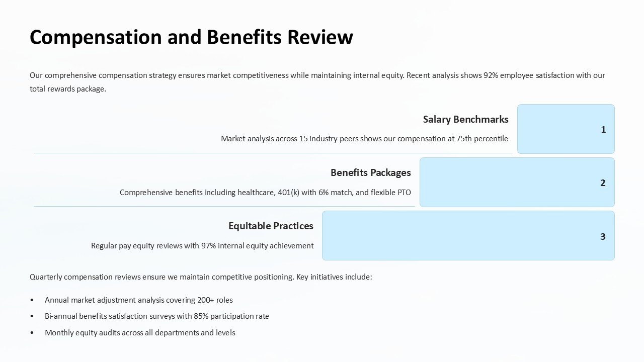
Task: Click the bullet marker before "Annual market adjustment"
Action: pyautogui.click(x=32, y=300)
